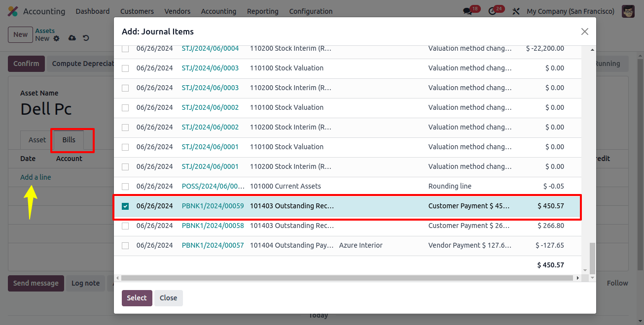Open journal entry link PBNK1/2024/00057

pos(213,245)
